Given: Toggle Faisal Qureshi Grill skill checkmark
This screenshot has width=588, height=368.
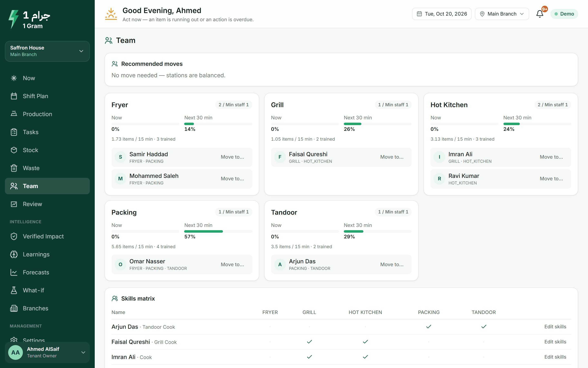Looking at the screenshot, I should [x=309, y=342].
